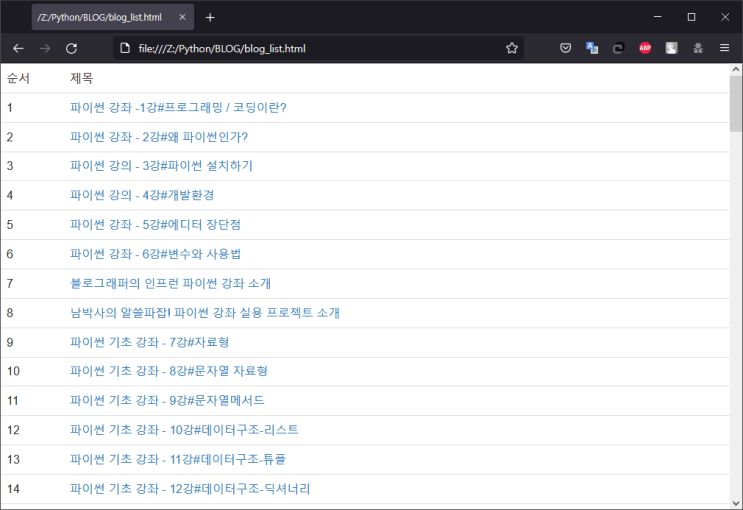Open the Adblock Plus (ABP) extension
The width and height of the screenshot is (743, 510).
tap(645, 48)
